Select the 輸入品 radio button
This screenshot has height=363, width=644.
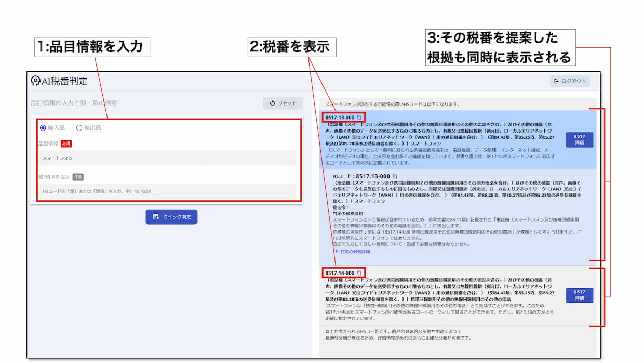pos(43,127)
